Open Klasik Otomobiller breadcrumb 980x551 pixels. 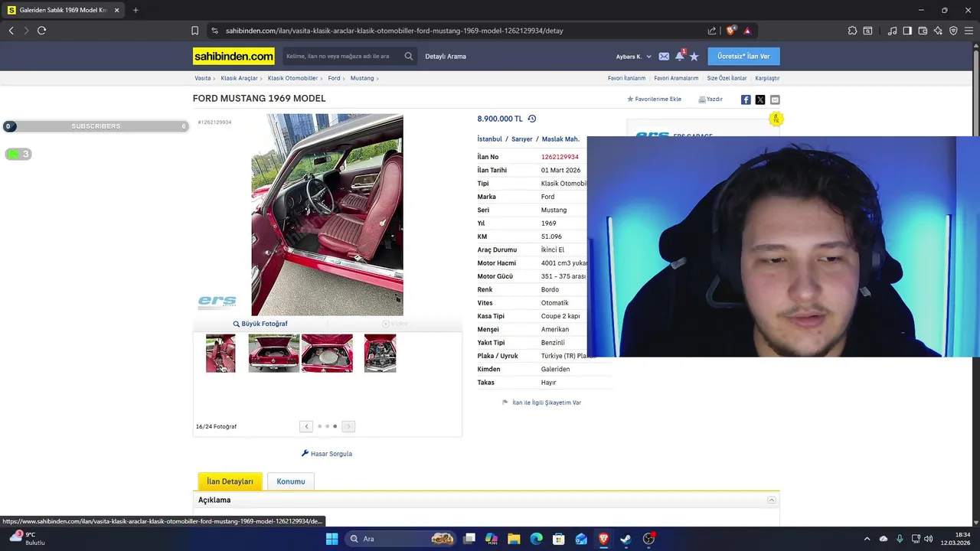[x=292, y=78]
